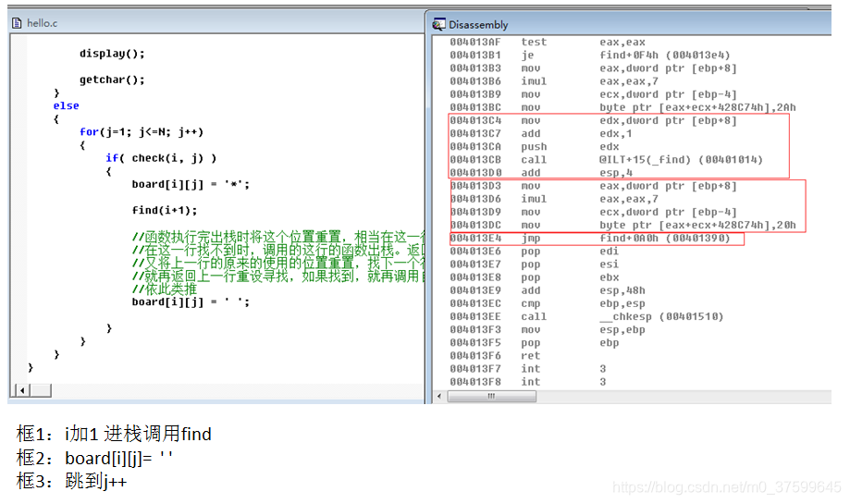Click the 004013F7 int 3 line
This screenshot has height=504, width=850.
click(x=528, y=369)
